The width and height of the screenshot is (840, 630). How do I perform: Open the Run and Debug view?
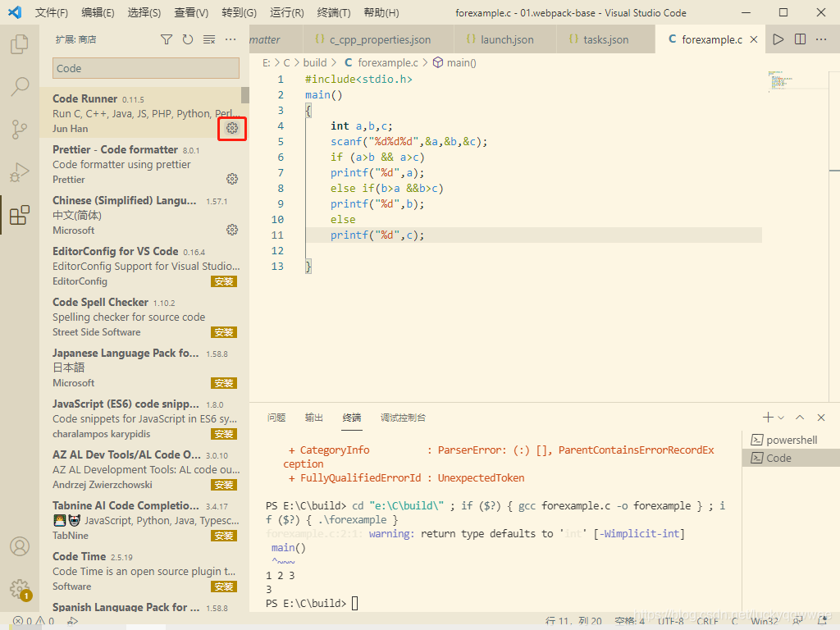[x=20, y=172]
